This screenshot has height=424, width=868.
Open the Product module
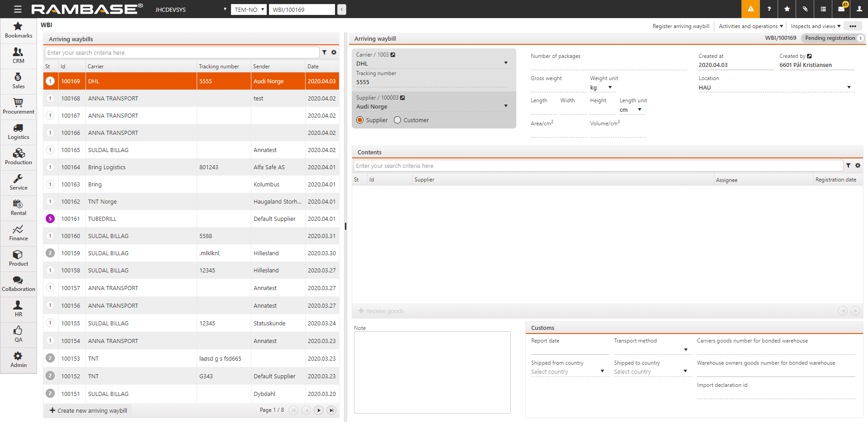[18, 258]
